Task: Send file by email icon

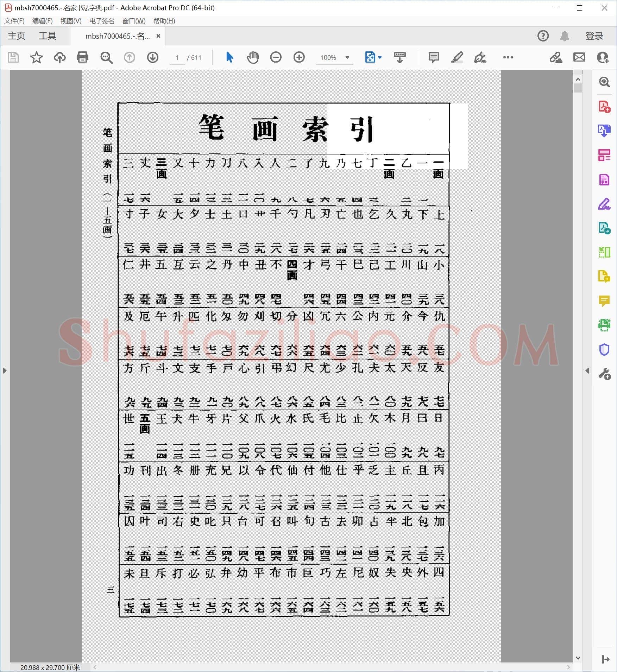Action: point(579,57)
